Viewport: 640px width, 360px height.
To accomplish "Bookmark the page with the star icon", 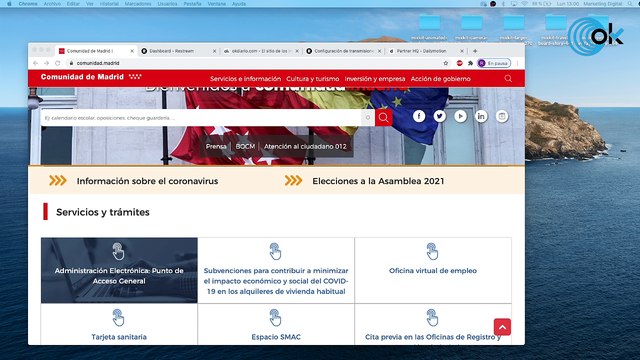I will [x=446, y=63].
